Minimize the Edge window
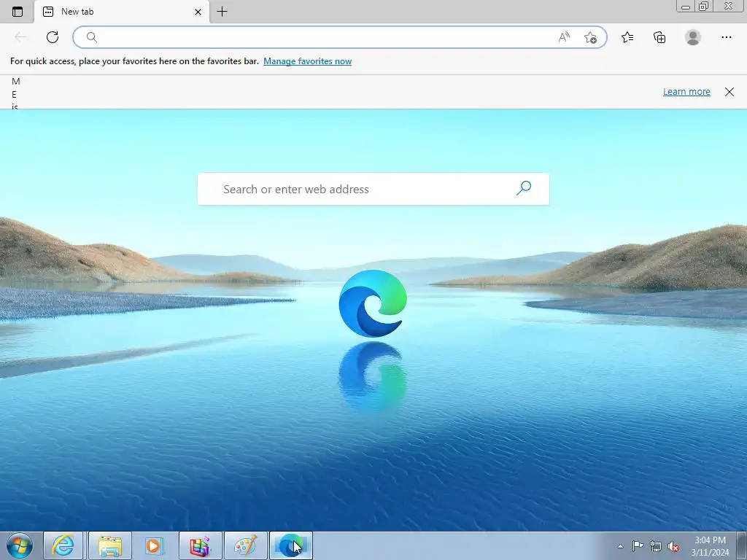The height and width of the screenshot is (560, 747). click(x=686, y=7)
